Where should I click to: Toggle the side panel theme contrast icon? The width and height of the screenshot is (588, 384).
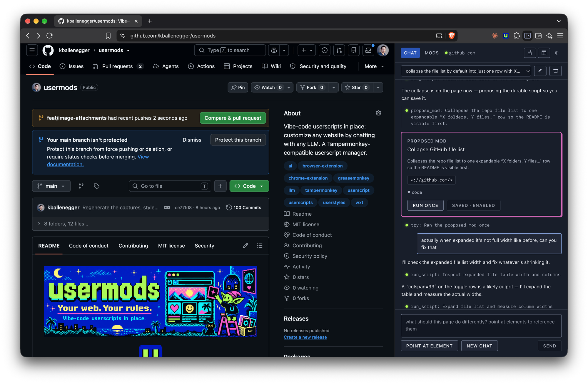click(x=557, y=53)
